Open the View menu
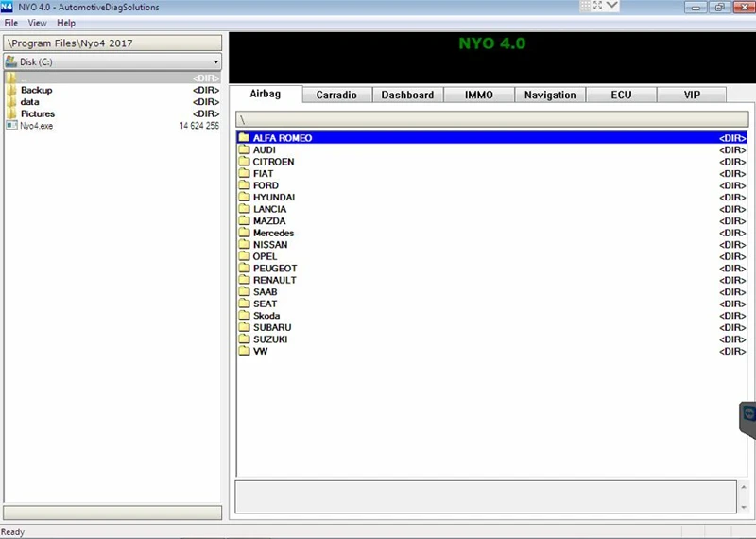Screen dimensions: 756x539 coord(37,23)
